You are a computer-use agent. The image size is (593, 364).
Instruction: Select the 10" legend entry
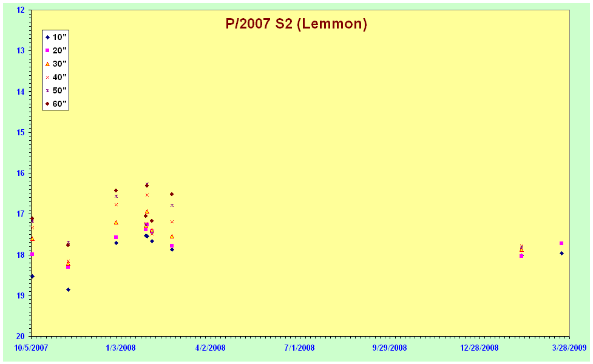coord(56,37)
